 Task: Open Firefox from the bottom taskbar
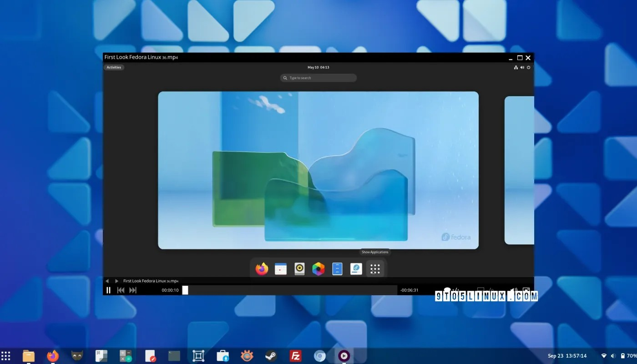click(x=53, y=356)
